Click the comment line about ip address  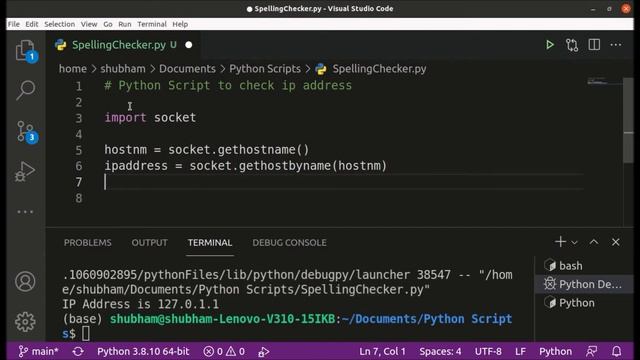[228, 86]
